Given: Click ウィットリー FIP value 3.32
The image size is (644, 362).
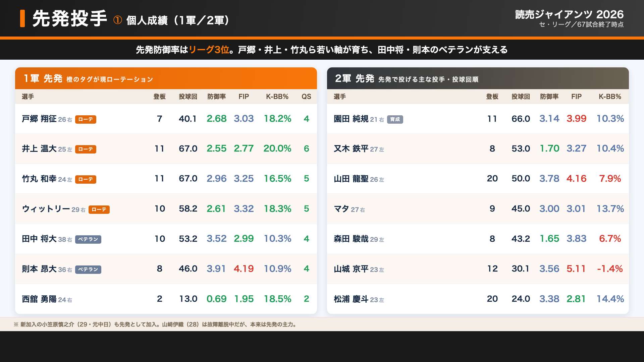Looking at the screenshot, I should [244, 209].
